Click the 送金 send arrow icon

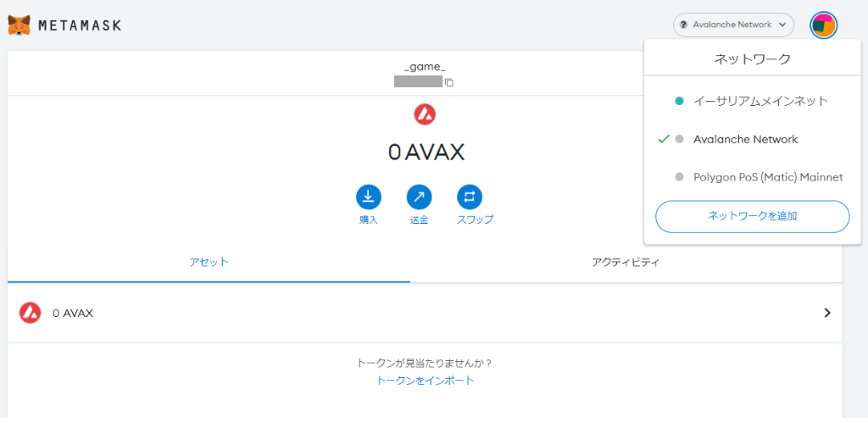coord(419,197)
